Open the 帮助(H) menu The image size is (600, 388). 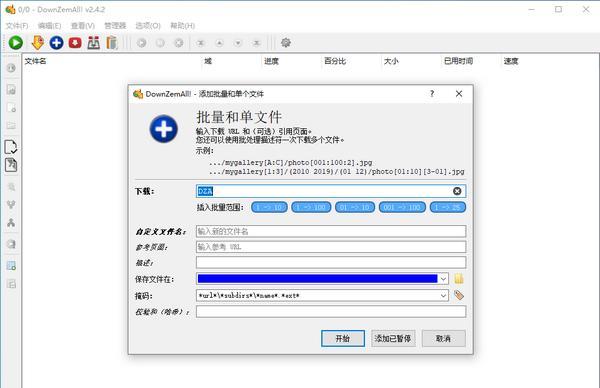(182, 26)
